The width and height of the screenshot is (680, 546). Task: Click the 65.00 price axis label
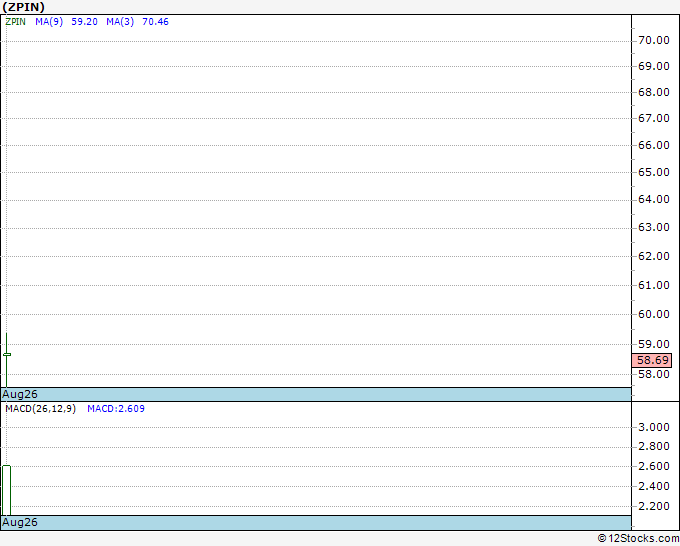point(654,172)
